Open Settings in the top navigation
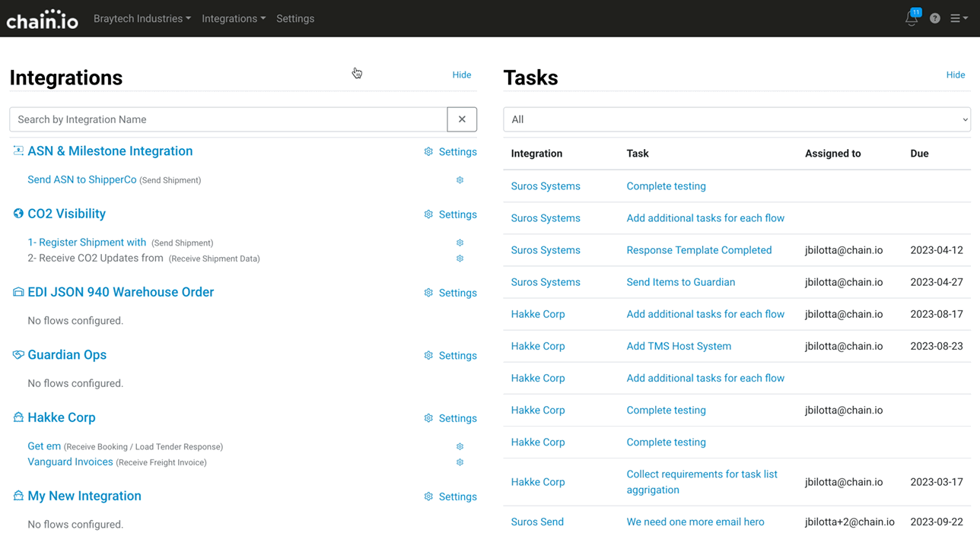 295,18
